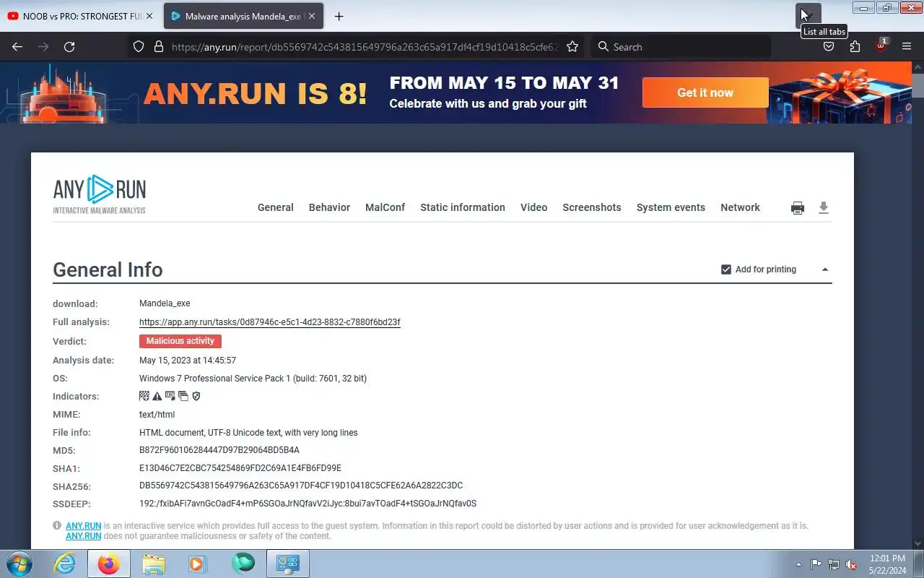The width and height of the screenshot is (924, 578).
Task: Click the stacked windows indicator icon
Action: 183,396
